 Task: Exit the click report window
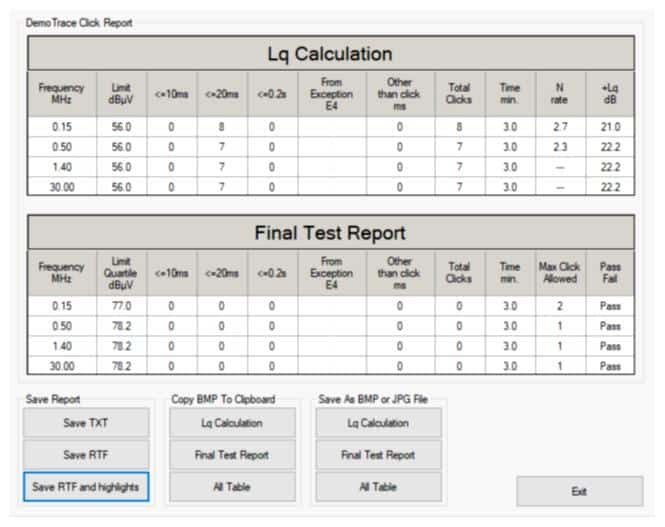coord(580,491)
